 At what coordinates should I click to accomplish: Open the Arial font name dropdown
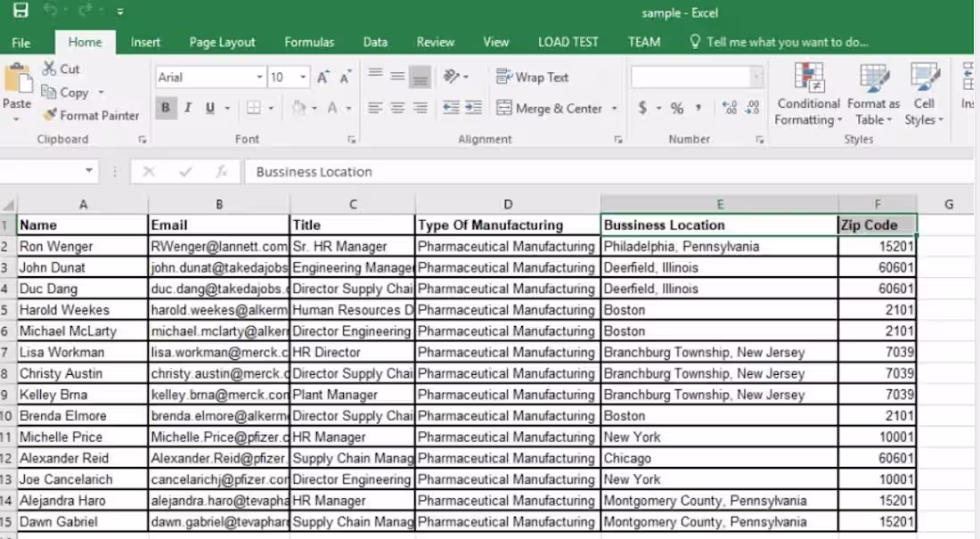[x=258, y=77]
